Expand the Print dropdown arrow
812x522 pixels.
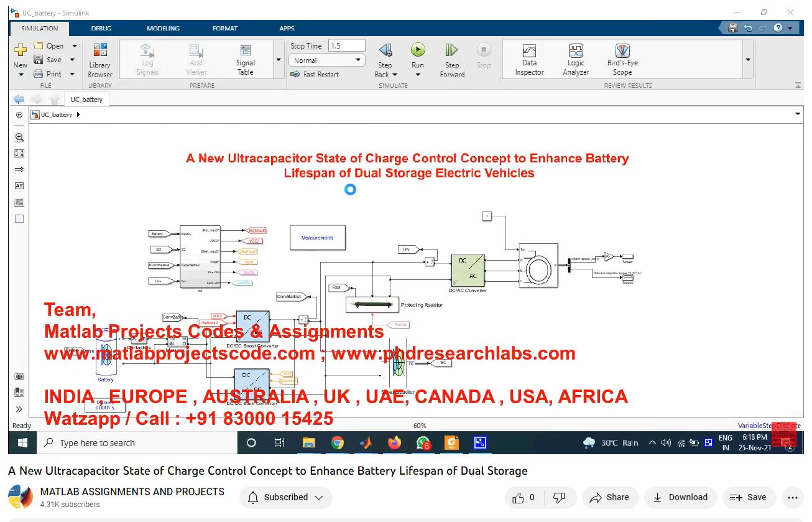72,73
